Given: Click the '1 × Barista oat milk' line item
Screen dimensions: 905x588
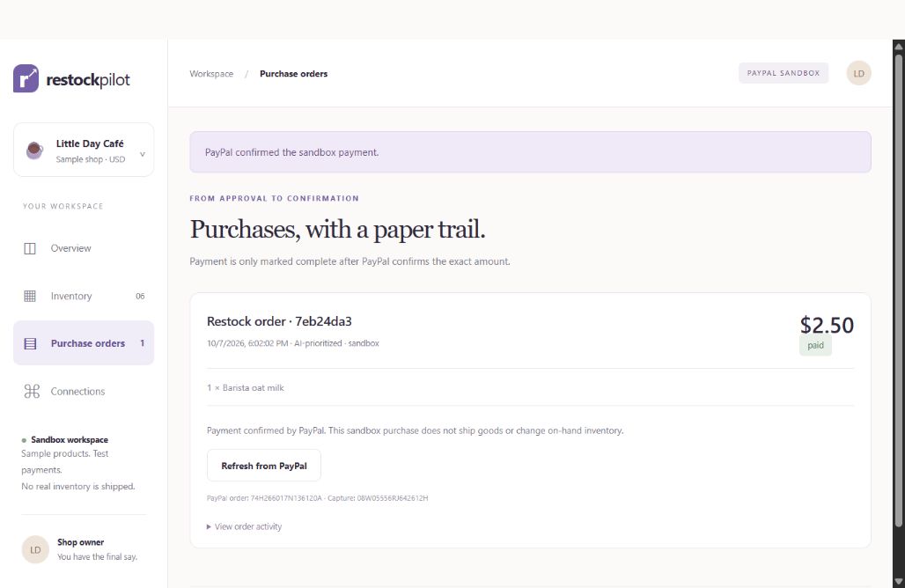Looking at the screenshot, I should pos(246,388).
